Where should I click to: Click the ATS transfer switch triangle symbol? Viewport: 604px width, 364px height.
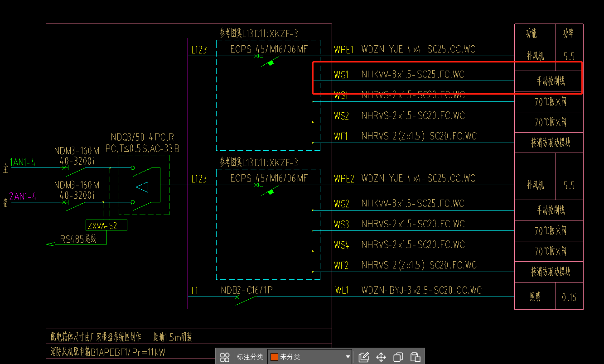point(143,187)
